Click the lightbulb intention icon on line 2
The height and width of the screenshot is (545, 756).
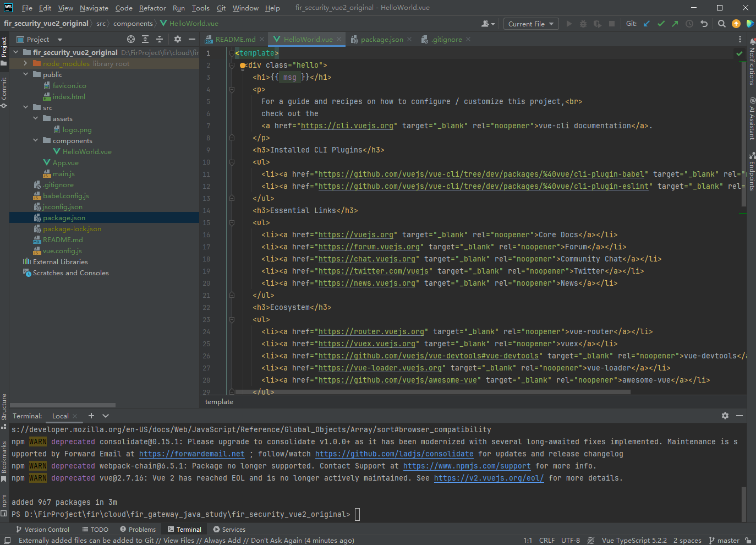[x=243, y=66]
